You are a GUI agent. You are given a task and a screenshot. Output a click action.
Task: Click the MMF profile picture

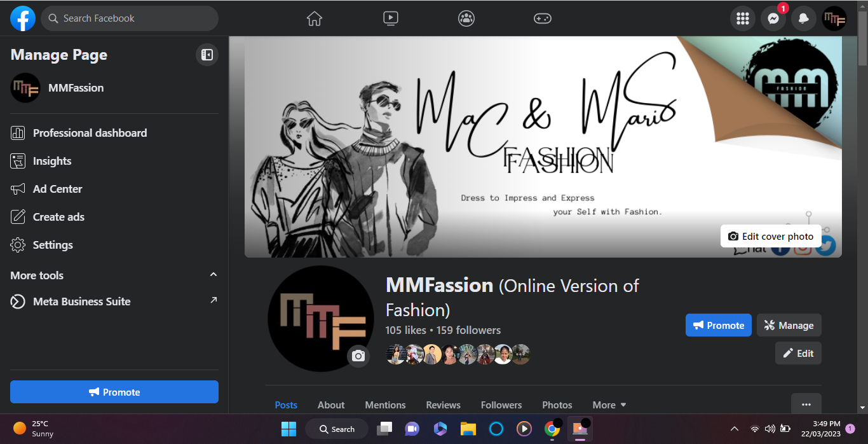point(321,319)
